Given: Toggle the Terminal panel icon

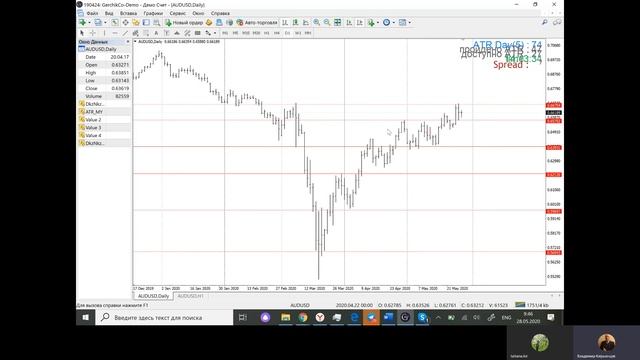Looking at the screenshot, I should coord(146,22).
